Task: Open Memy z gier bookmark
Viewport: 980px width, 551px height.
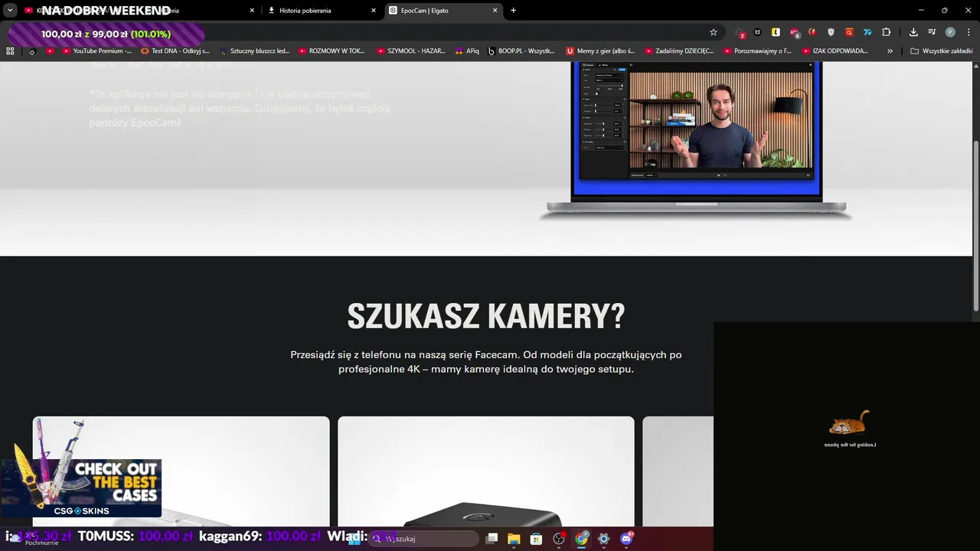Action: 601,51
